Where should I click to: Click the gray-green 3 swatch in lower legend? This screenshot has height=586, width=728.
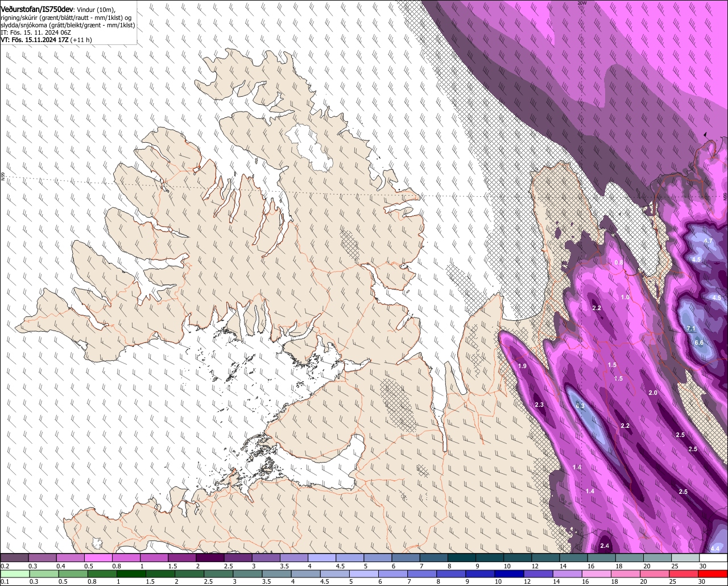click(247, 573)
